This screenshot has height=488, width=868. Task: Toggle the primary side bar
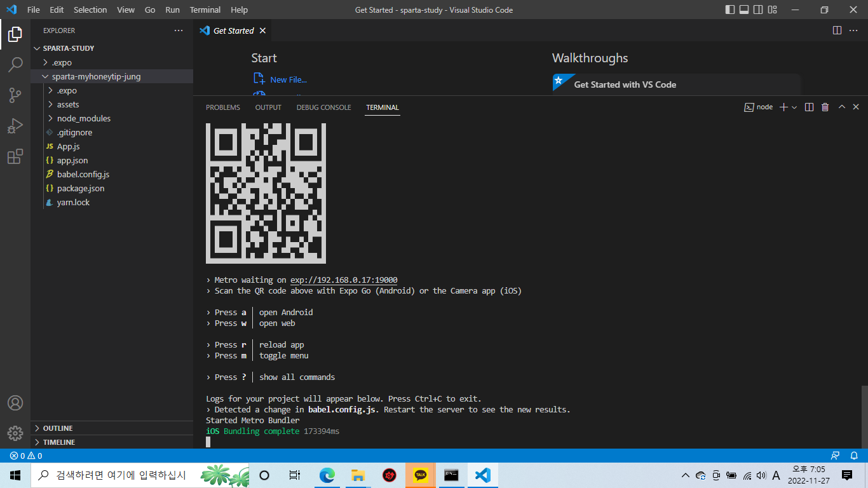(730, 10)
